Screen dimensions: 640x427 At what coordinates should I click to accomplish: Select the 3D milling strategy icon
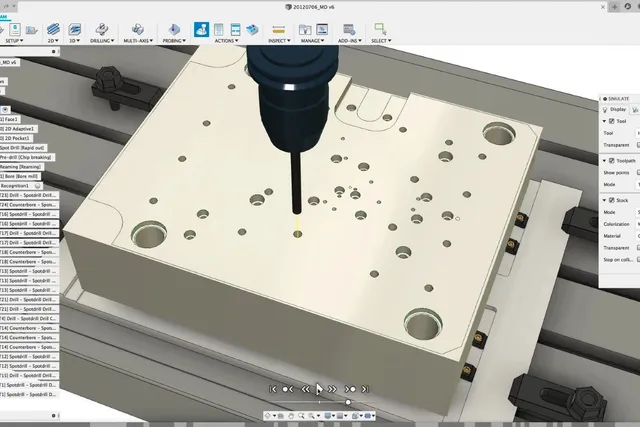coord(74,29)
